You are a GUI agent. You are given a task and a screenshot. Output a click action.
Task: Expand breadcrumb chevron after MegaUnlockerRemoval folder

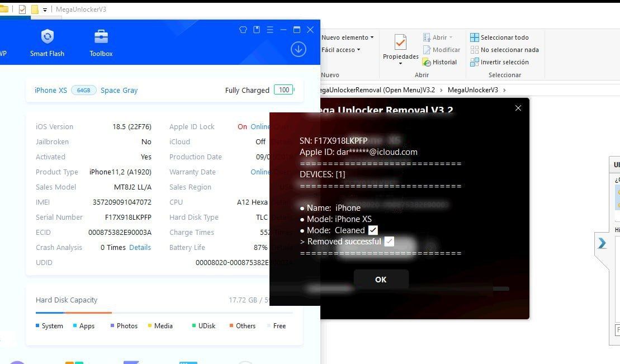[x=441, y=90]
